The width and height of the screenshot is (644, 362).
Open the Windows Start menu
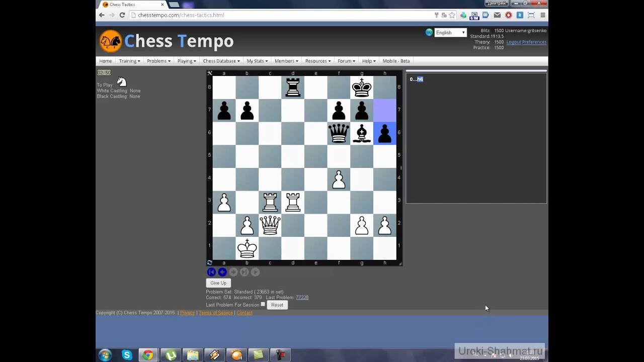click(x=105, y=355)
